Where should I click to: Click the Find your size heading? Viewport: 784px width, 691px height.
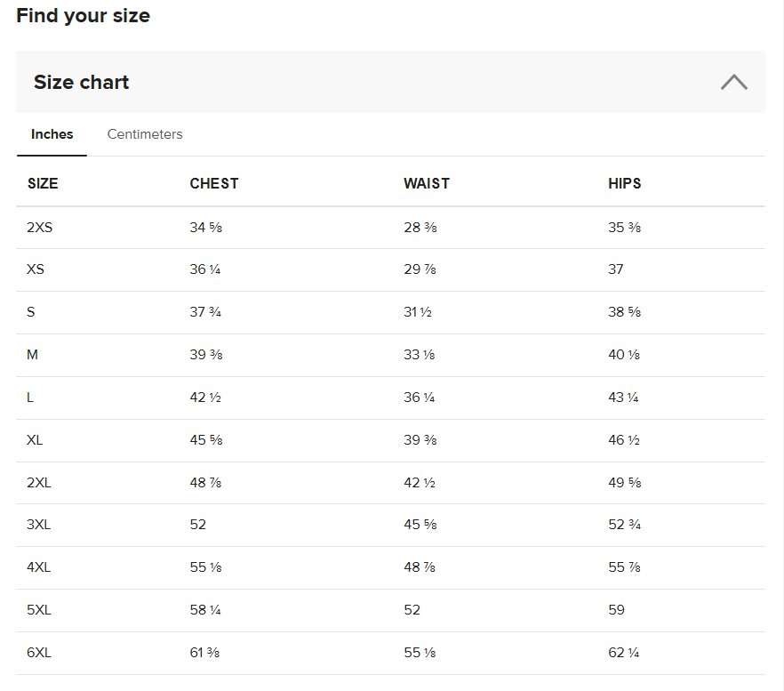pos(83,15)
